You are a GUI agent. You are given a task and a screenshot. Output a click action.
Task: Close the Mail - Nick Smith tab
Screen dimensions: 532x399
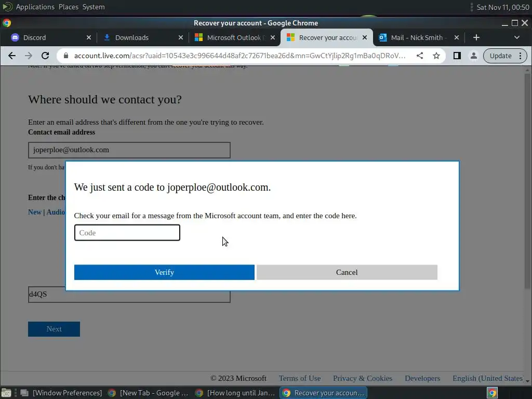457,37
